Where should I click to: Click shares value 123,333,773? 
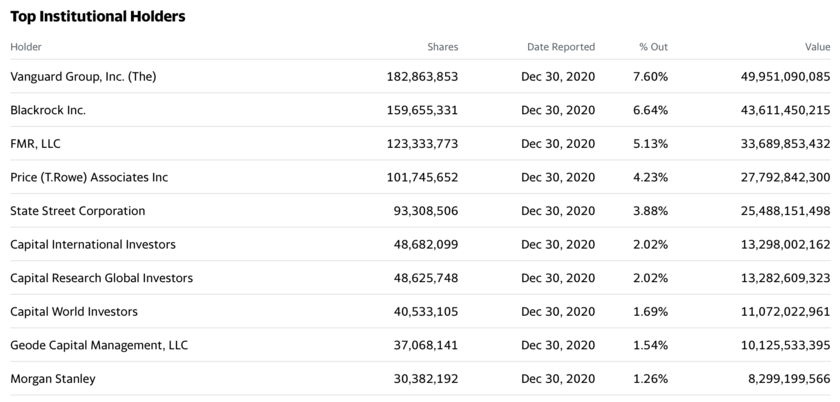click(x=422, y=144)
